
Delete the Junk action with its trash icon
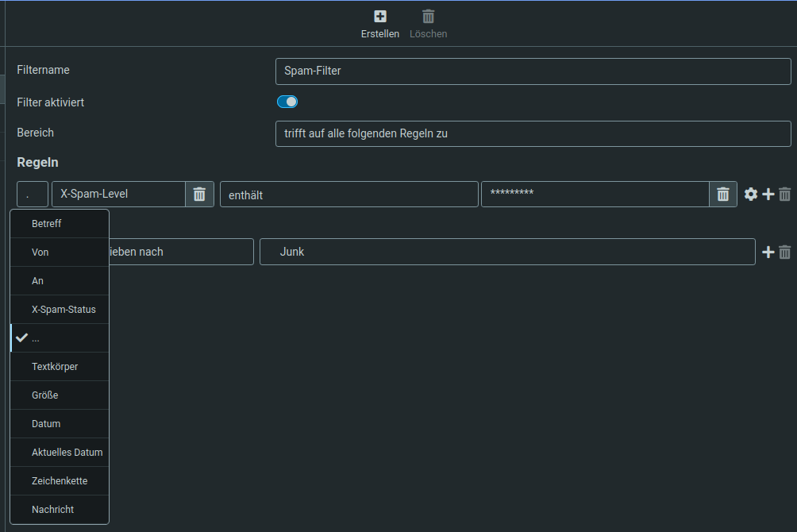pos(784,252)
